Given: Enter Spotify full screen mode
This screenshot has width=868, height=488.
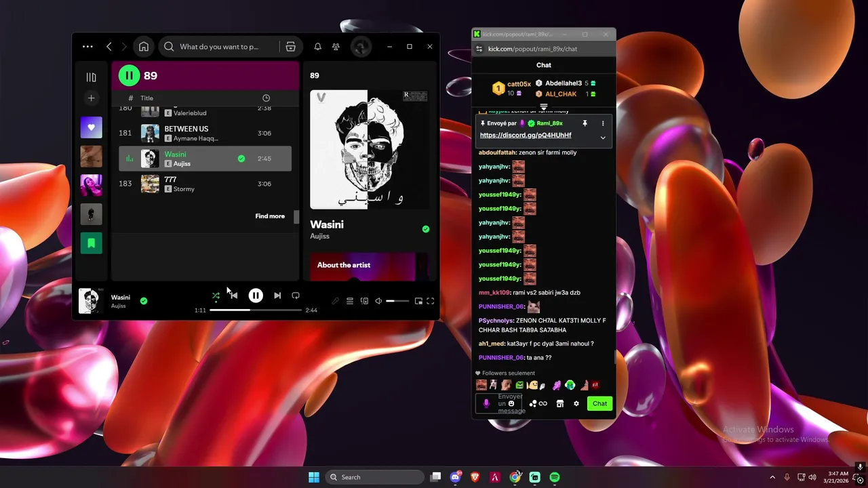Looking at the screenshot, I should click(x=430, y=301).
